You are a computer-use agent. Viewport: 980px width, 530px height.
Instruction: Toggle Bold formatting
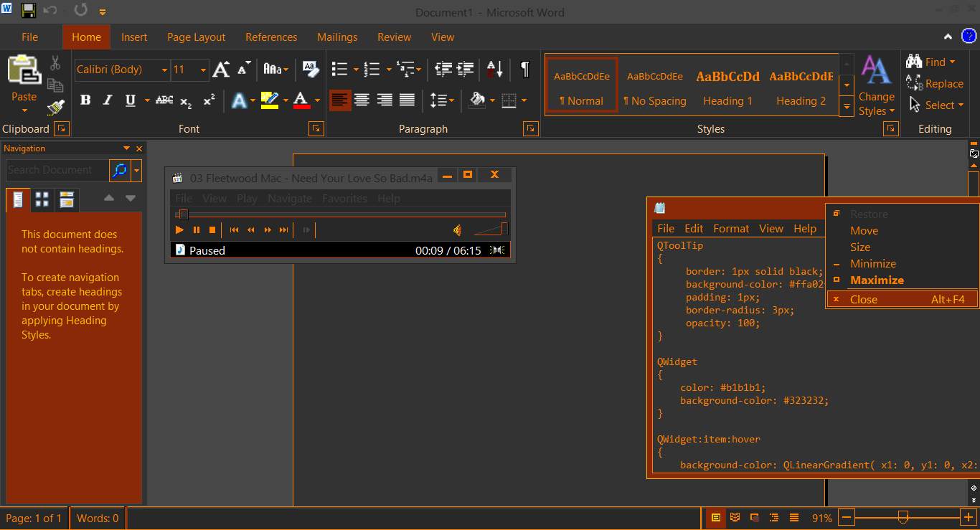[85, 100]
